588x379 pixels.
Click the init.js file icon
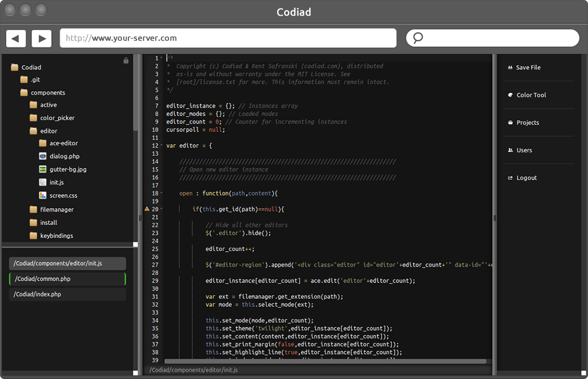pos(43,182)
